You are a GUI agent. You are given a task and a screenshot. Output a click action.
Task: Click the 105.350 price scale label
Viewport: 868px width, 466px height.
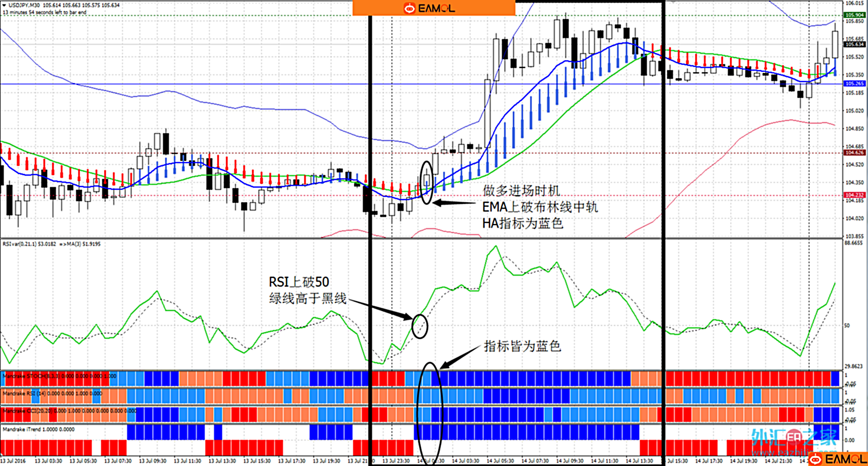(855, 74)
